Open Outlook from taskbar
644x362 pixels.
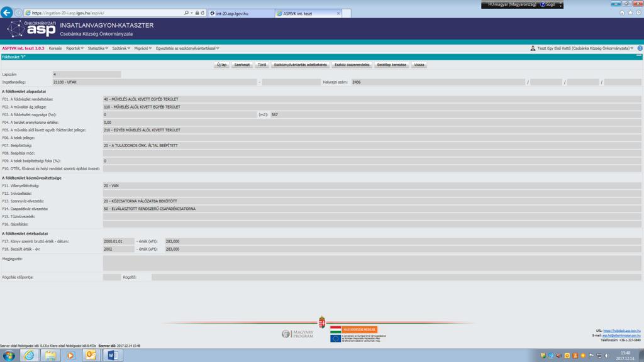pos(91,355)
